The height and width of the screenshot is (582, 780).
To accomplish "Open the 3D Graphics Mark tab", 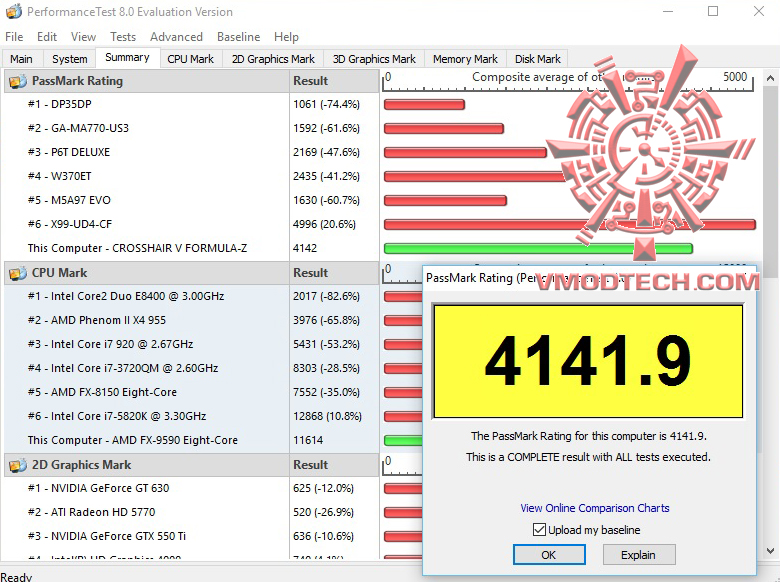I will coord(374,59).
